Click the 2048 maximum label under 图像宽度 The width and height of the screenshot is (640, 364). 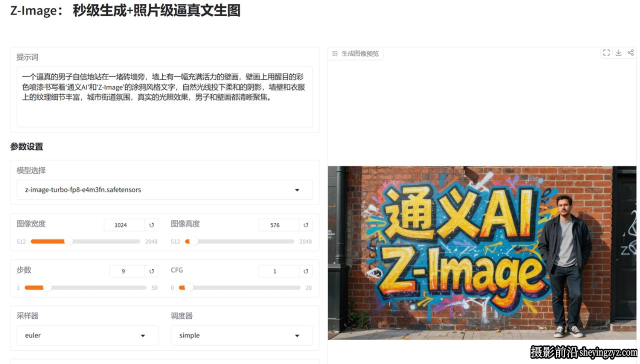151,241
